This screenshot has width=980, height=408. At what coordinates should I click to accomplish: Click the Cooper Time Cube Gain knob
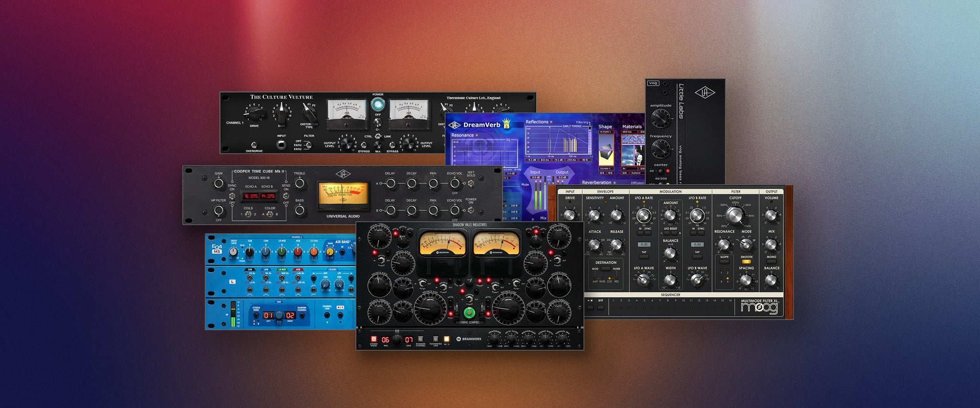219,183
